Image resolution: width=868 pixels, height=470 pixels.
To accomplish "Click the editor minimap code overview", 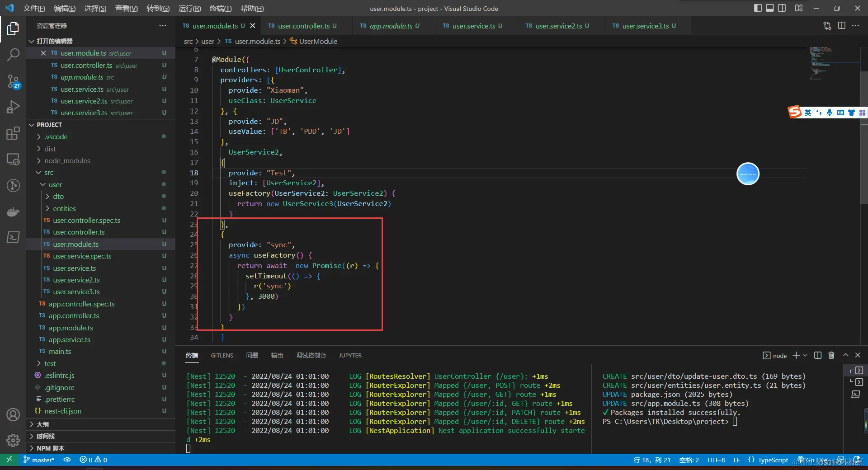I will tap(821, 63).
